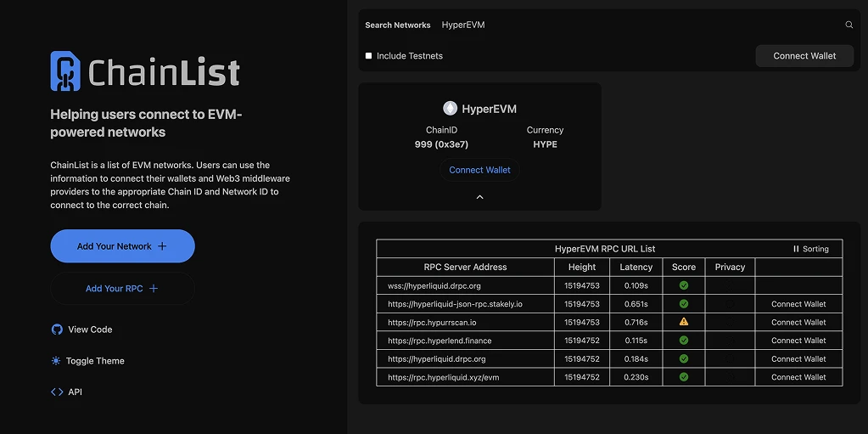Click the latency value 0.716s
Viewport: 868px width, 434px height.
tap(636, 322)
